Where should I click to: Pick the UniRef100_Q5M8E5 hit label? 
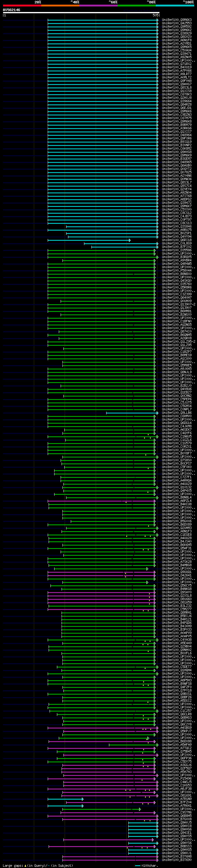pyautogui.click(x=176, y=365)
